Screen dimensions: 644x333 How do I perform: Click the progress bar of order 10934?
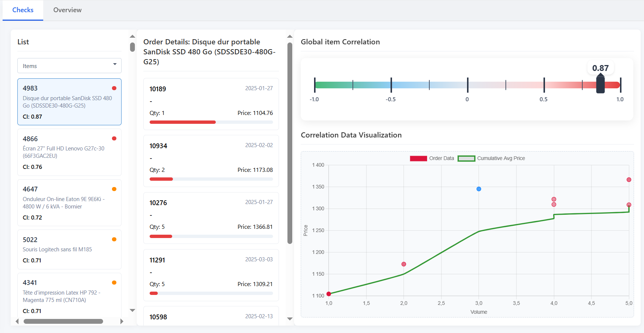coord(211,179)
